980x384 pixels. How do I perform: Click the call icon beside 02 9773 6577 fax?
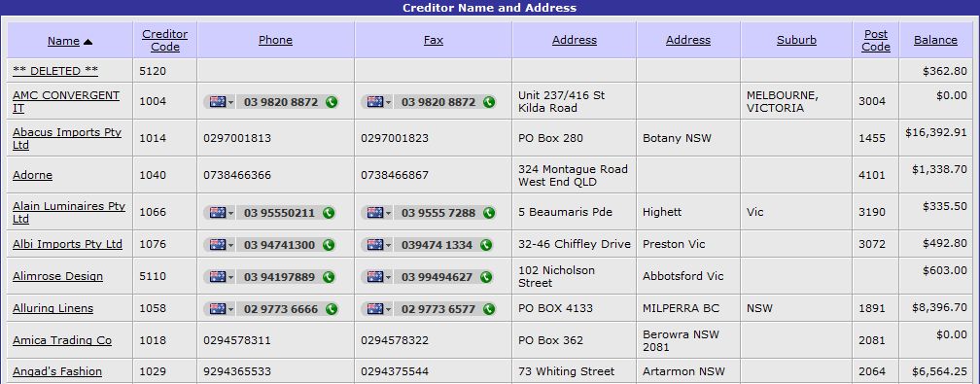pyautogui.click(x=489, y=309)
